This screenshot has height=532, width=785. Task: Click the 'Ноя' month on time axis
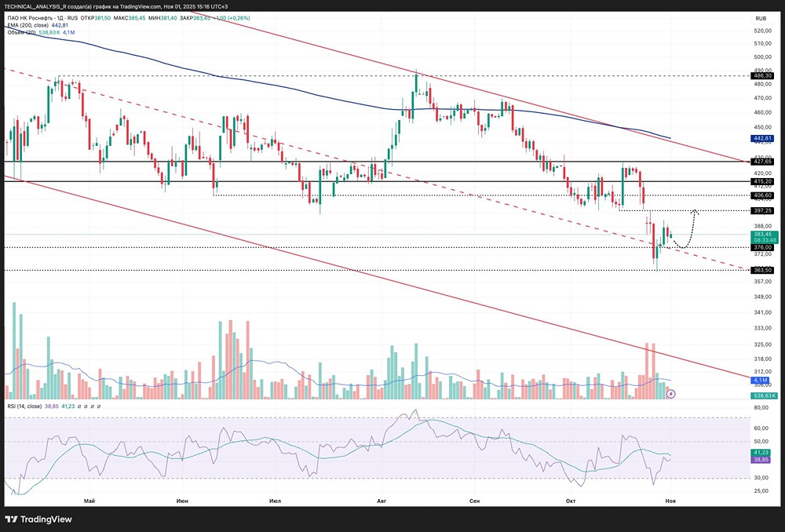point(670,501)
